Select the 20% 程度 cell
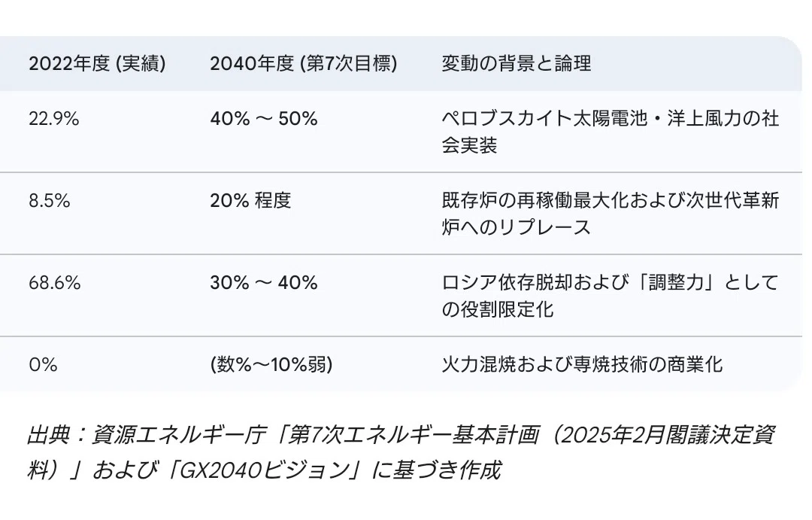This screenshot has width=812, height=520. [x=250, y=201]
